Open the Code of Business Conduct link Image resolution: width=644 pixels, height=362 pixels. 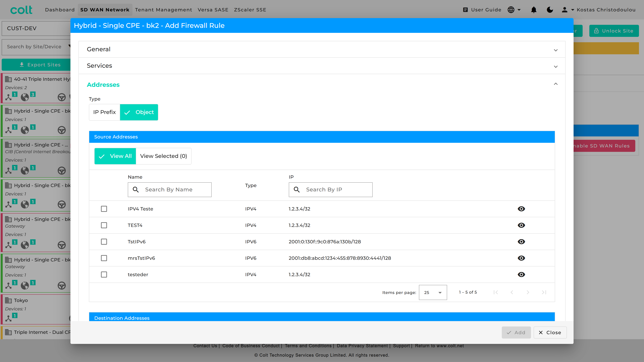251,346
